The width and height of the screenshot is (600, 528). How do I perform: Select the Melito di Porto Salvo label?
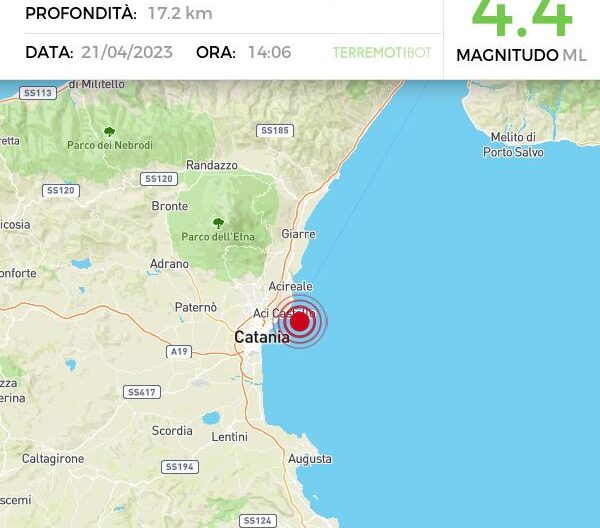point(513,145)
